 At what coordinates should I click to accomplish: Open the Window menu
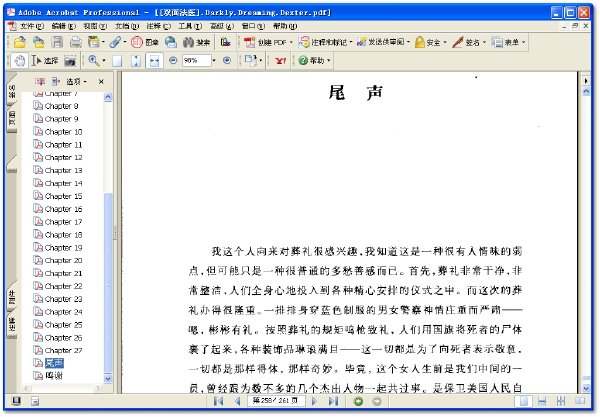(253, 26)
